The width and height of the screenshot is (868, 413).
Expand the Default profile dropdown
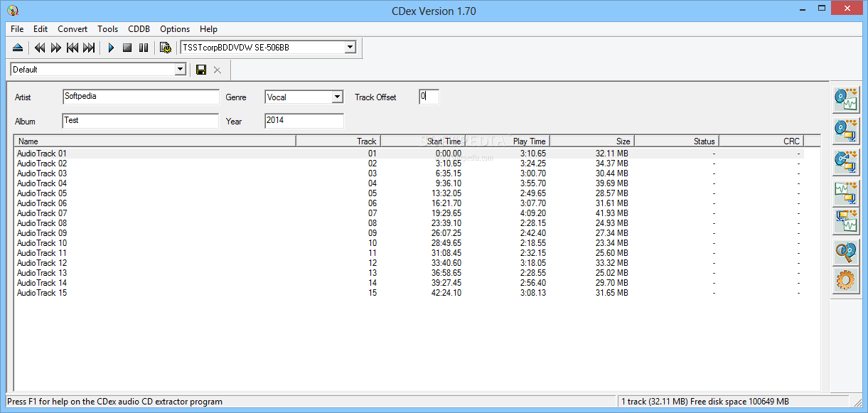tap(181, 70)
